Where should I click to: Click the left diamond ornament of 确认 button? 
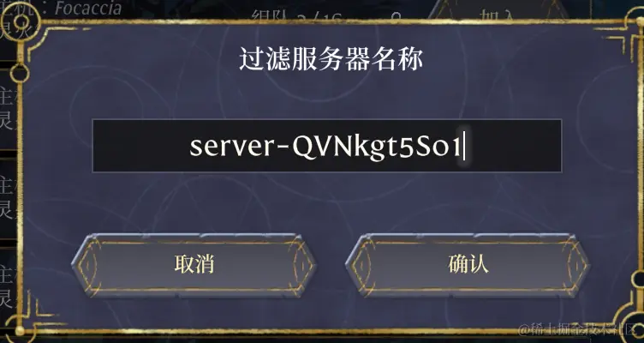pos(361,265)
